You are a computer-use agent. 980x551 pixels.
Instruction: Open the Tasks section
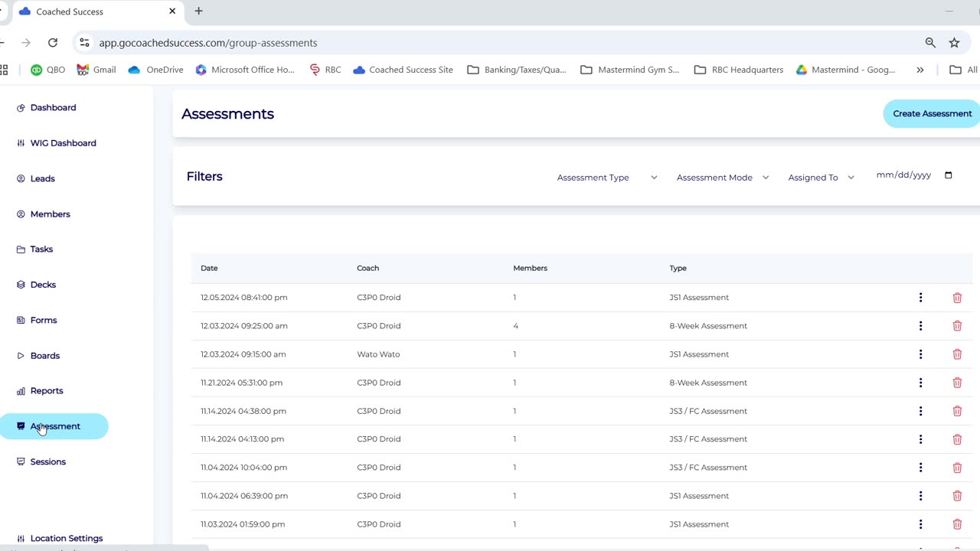pos(35,249)
